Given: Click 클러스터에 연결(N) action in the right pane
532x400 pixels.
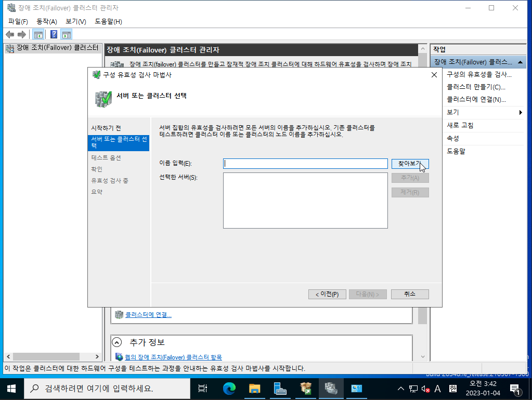Looking at the screenshot, I should point(476,100).
